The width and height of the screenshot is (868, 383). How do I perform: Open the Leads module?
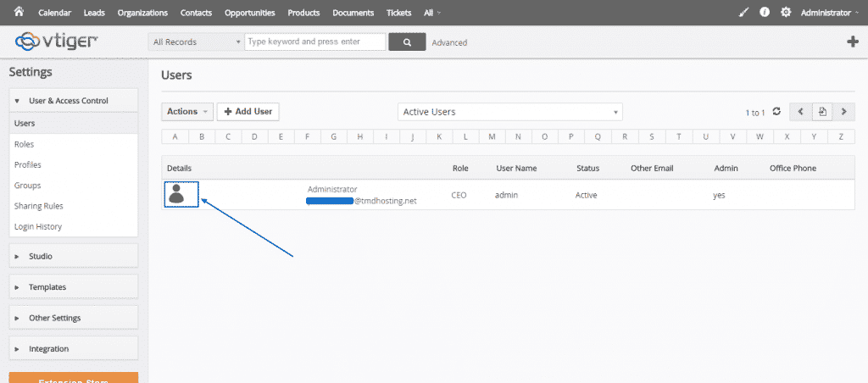coord(94,12)
